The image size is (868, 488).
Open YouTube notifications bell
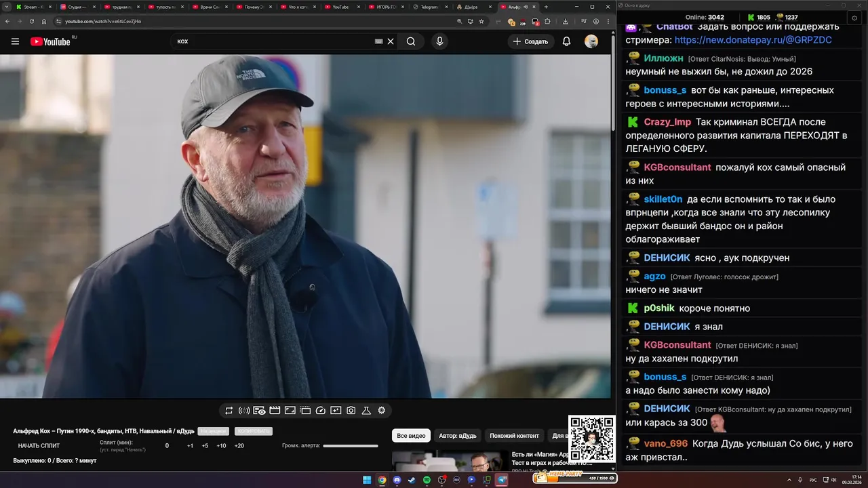click(x=566, y=41)
